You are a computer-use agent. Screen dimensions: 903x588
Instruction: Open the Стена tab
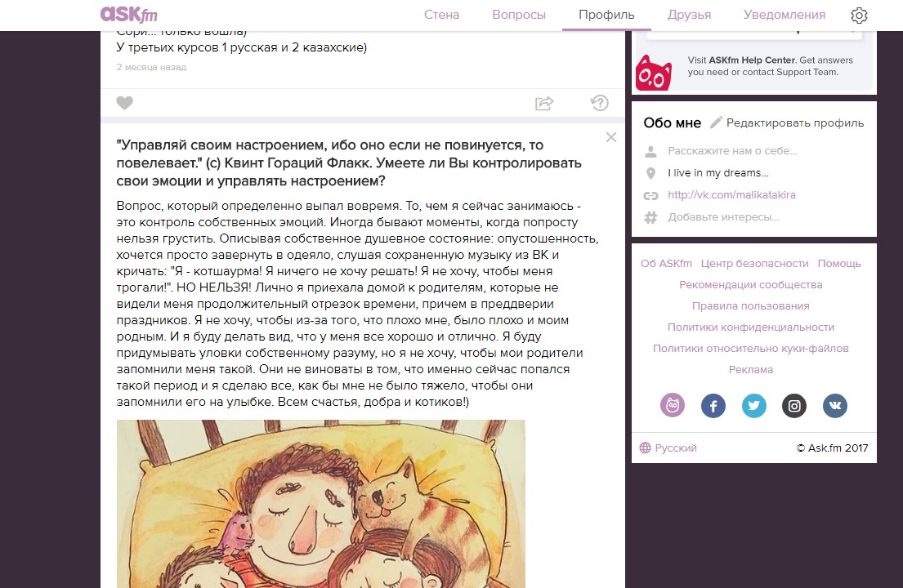[x=442, y=15]
